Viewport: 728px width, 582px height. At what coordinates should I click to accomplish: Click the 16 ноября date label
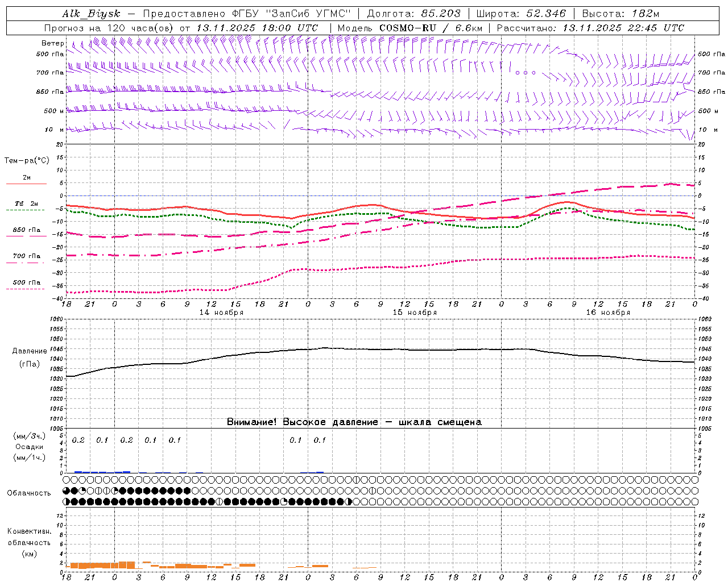coord(608,313)
